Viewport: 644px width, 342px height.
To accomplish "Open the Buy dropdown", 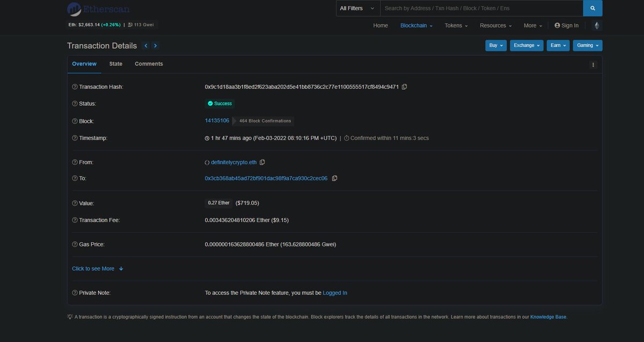I will [x=496, y=46].
